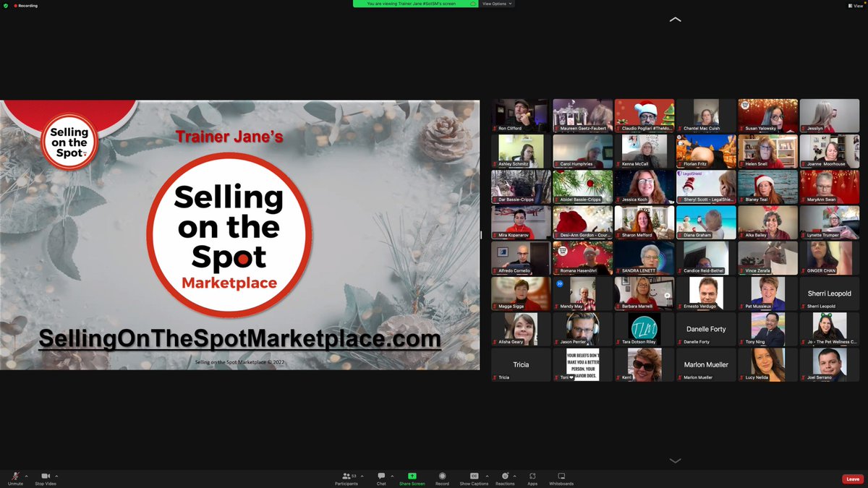868x488 pixels.
Task: Click the divider handle between shared screen and gallery
Action: [481, 235]
